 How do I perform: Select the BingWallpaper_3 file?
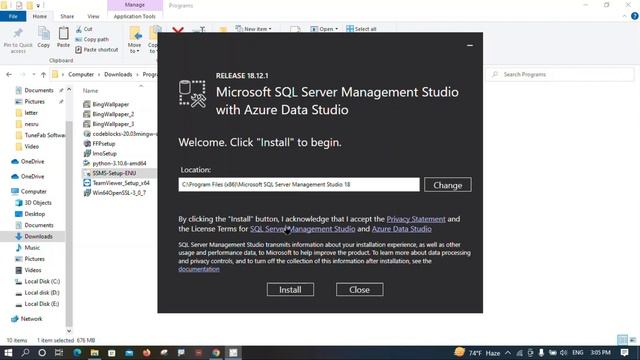tap(109, 124)
